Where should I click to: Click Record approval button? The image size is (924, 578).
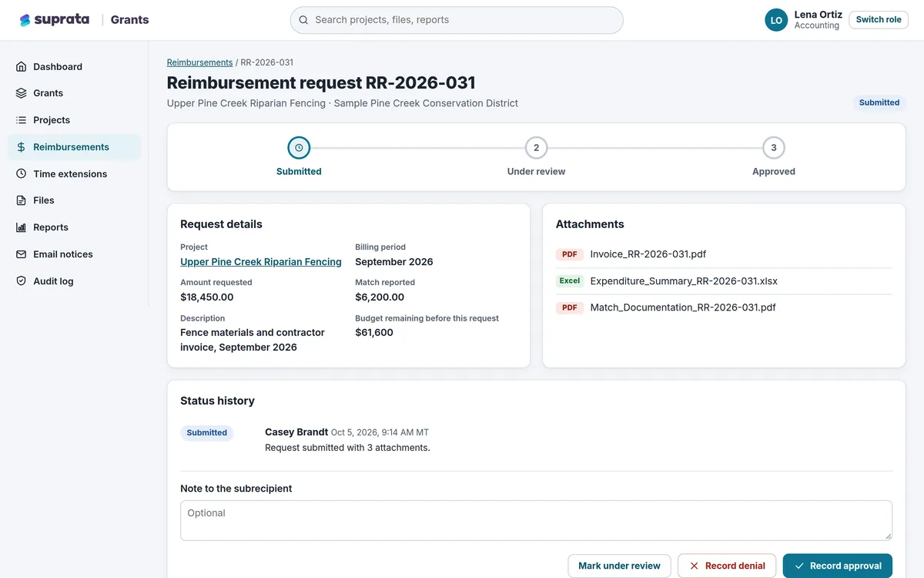point(838,566)
